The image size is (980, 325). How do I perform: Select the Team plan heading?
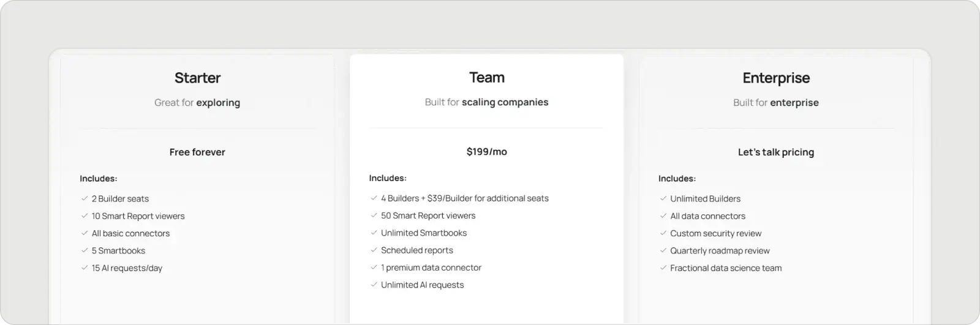487,77
